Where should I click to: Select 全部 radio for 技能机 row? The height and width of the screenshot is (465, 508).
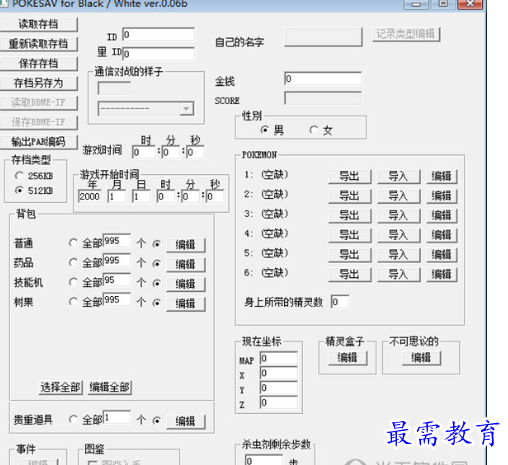click(x=73, y=282)
